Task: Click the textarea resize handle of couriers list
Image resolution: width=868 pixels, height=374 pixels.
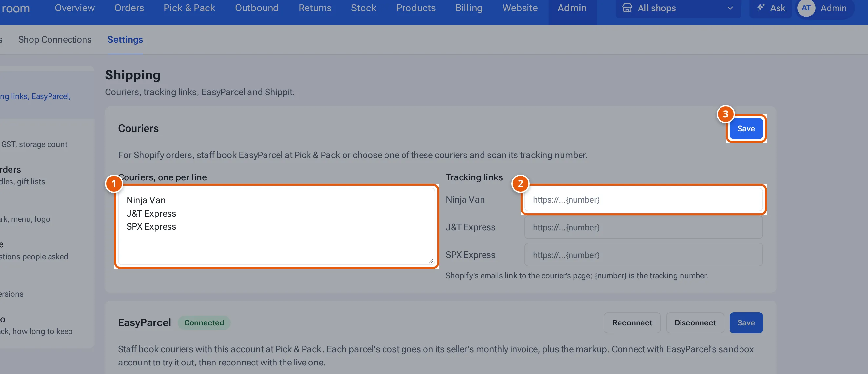Action: [x=431, y=260]
